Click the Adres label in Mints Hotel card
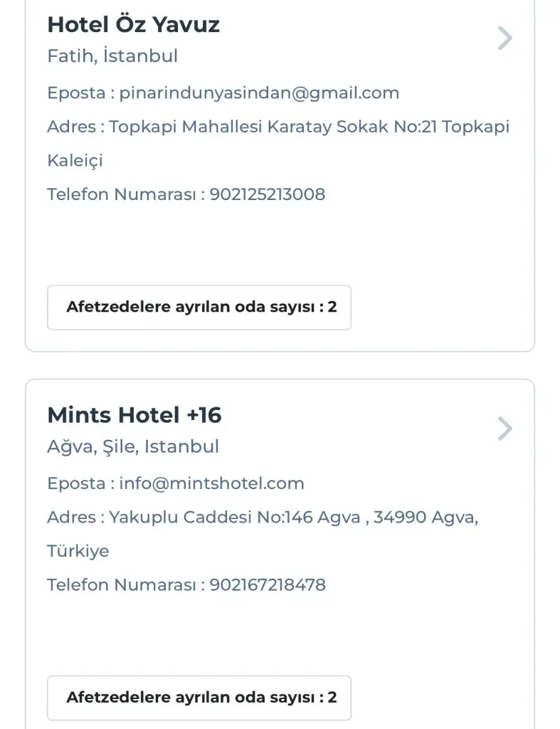 pyautogui.click(x=71, y=518)
